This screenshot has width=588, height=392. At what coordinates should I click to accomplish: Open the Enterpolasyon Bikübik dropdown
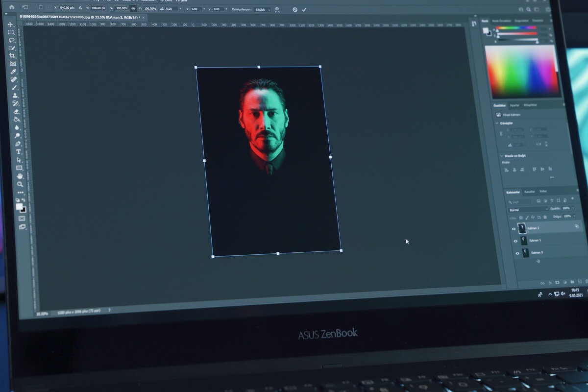[263, 9]
